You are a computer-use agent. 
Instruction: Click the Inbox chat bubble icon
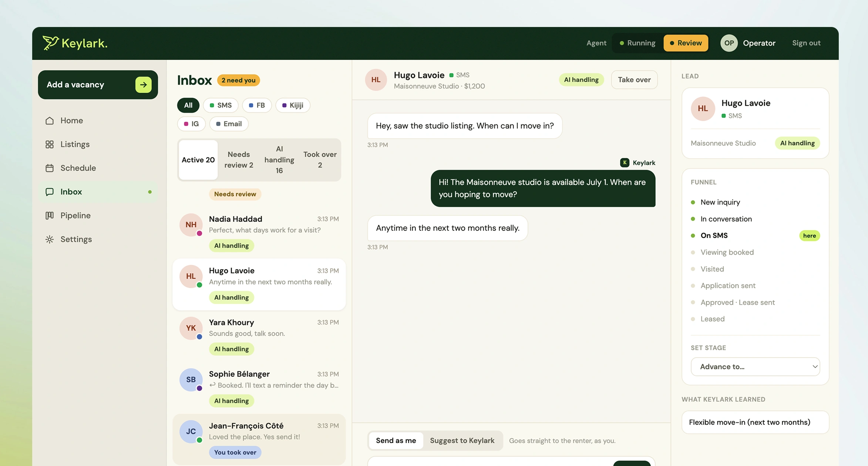(x=50, y=192)
